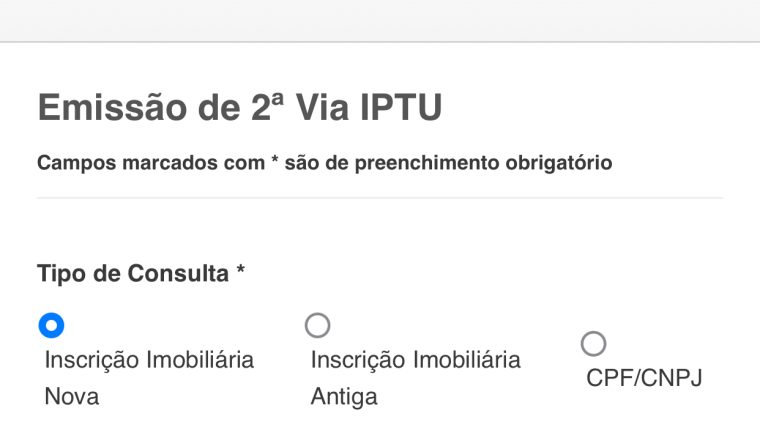Click the horizontal divider below the notice
760x430 pixels.
point(380,198)
